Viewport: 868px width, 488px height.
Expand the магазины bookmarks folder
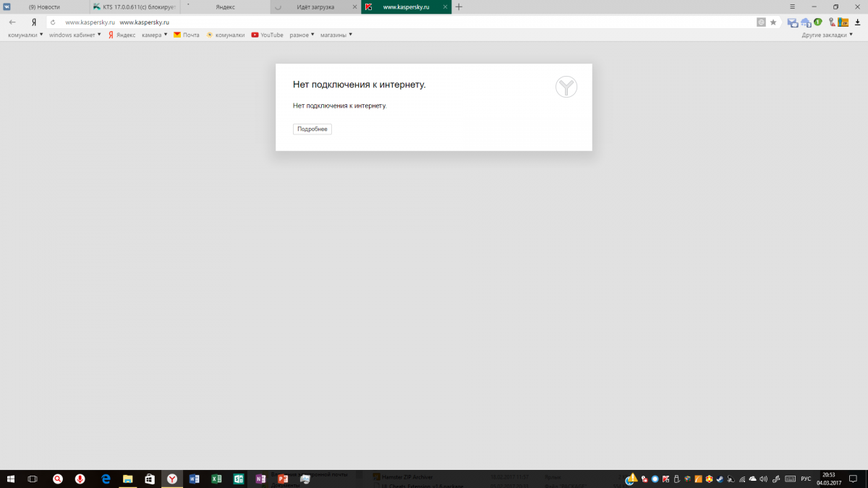336,35
